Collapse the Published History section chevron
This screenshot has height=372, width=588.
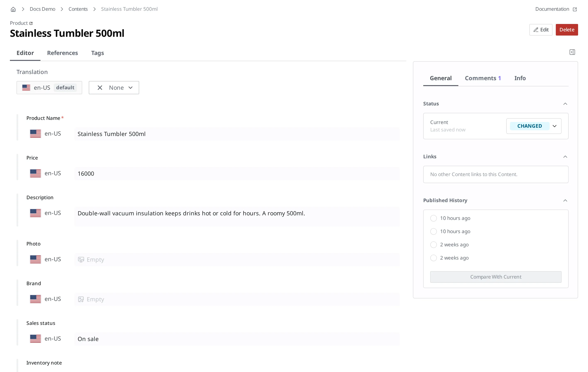click(x=565, y=201)
